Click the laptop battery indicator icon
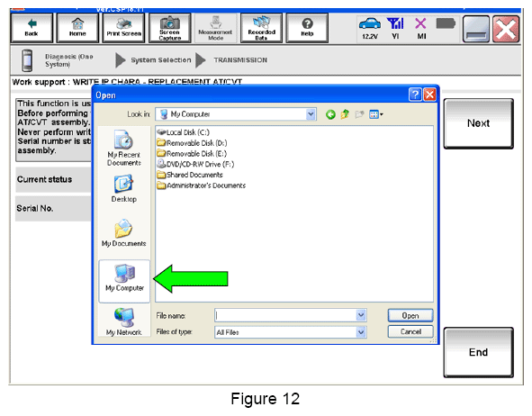The height and width of the screenshot is (416, 532). coord(446,23)
